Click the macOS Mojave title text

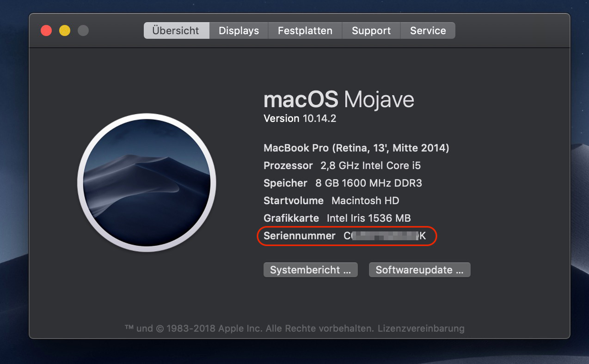coord(338,100)
